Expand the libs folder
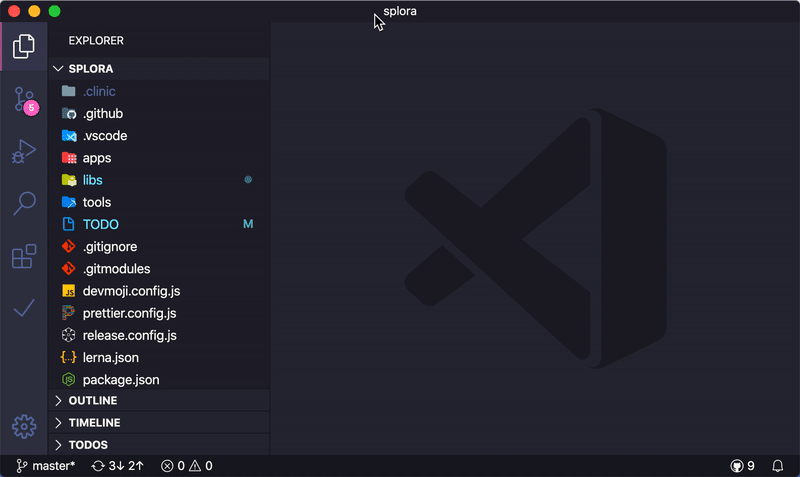Viewport: 800px width, 477px height. point(159,180)
